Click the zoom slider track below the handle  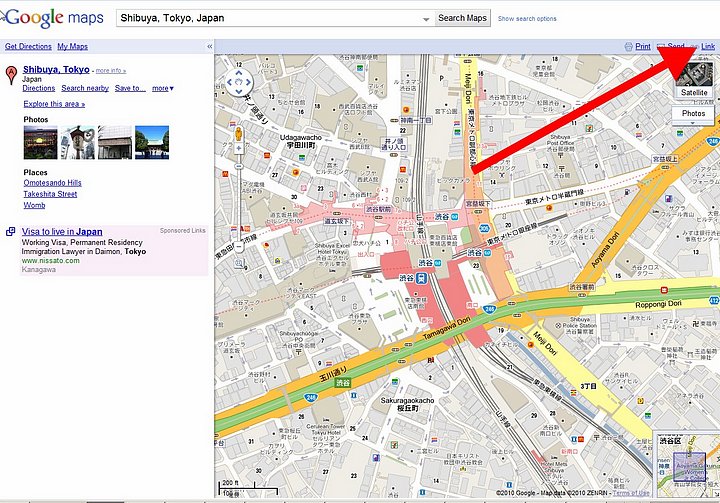tap(238, 204)
